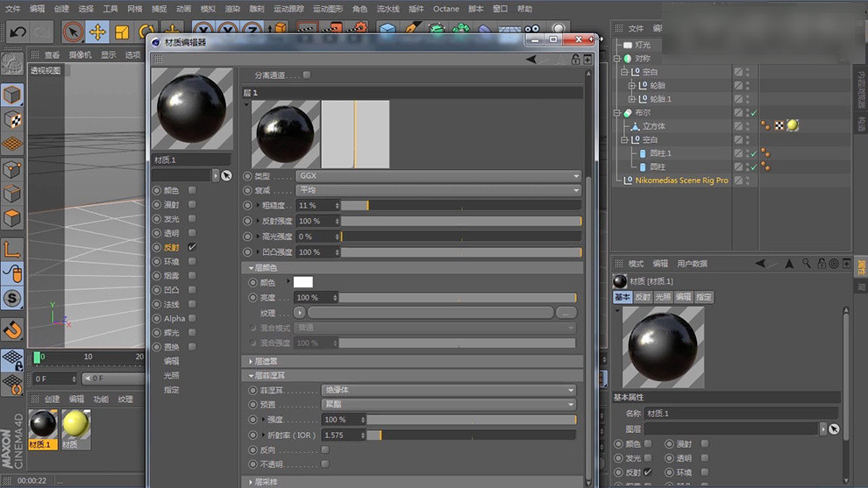Click the checkerboard texture tag on 立方体

pyautogui.click(x=779, y=125)
